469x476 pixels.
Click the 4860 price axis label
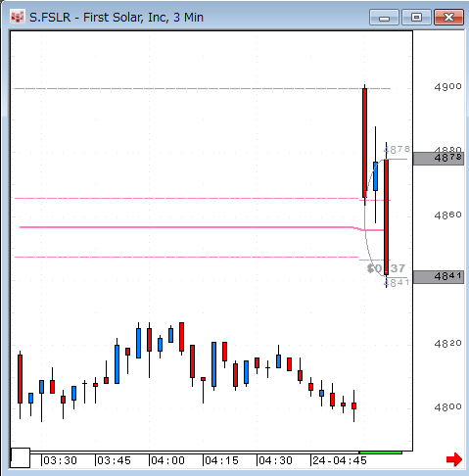coord(447,215)
